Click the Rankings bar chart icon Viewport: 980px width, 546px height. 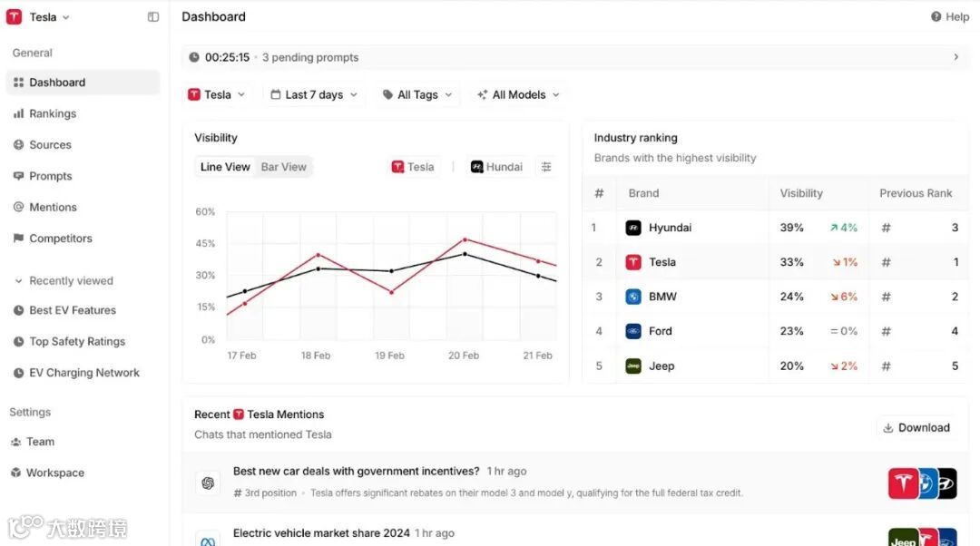pos(18,113)
